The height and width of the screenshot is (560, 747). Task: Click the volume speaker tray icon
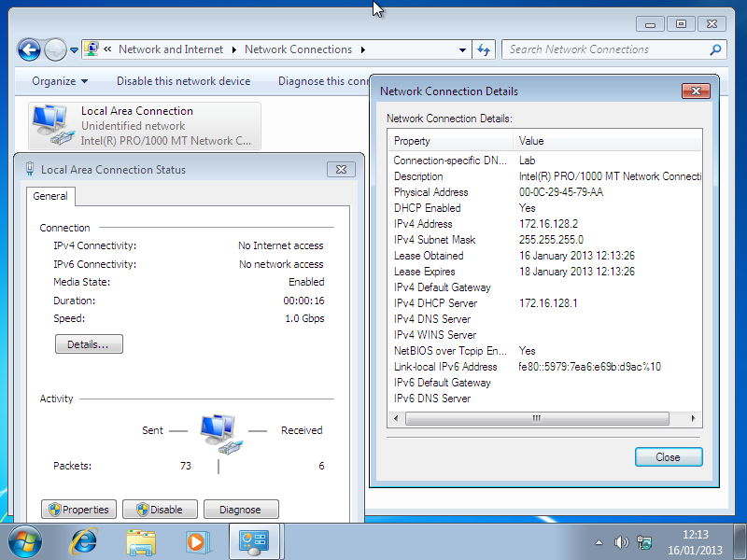pyautogui.click(x=622, y=542)
